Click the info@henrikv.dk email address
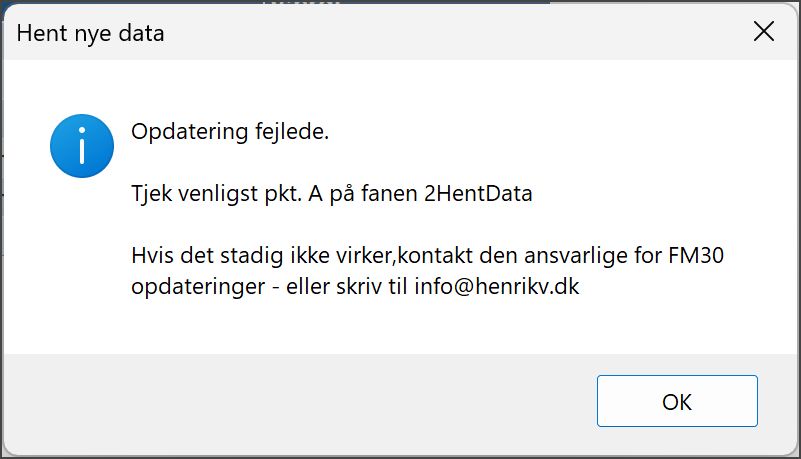Viewport: 801px width, 459px height. point(497,286)
